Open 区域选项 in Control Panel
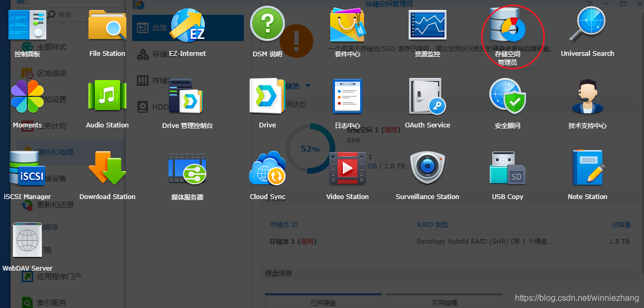This screenshot has height=308, width=644. point(52,73)
